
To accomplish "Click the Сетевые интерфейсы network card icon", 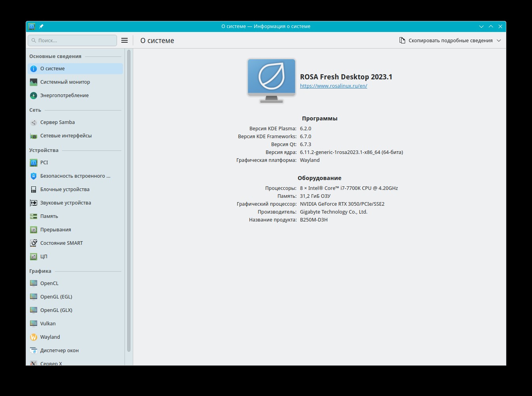I will tap(34, 136).
